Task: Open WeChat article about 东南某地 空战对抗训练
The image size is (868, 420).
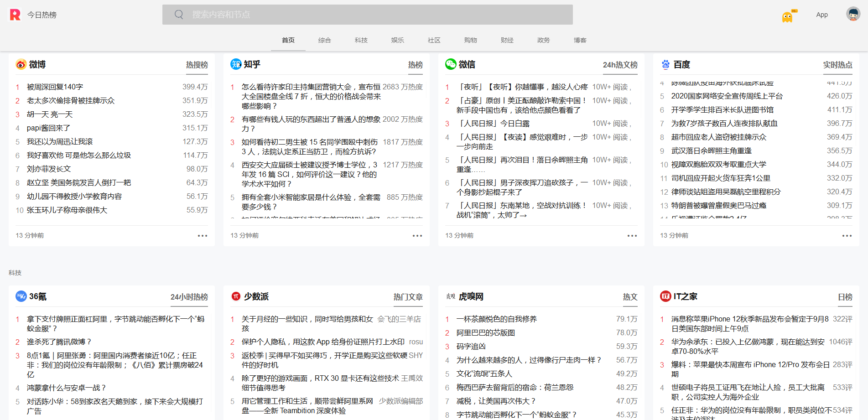Action: [x=522, y=210]
